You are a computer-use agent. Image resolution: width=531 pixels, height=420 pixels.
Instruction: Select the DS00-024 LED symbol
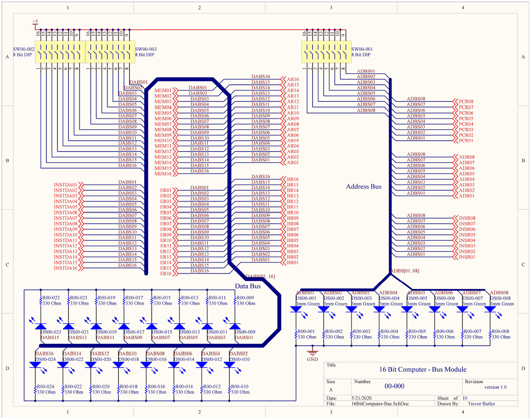(36, 365)
